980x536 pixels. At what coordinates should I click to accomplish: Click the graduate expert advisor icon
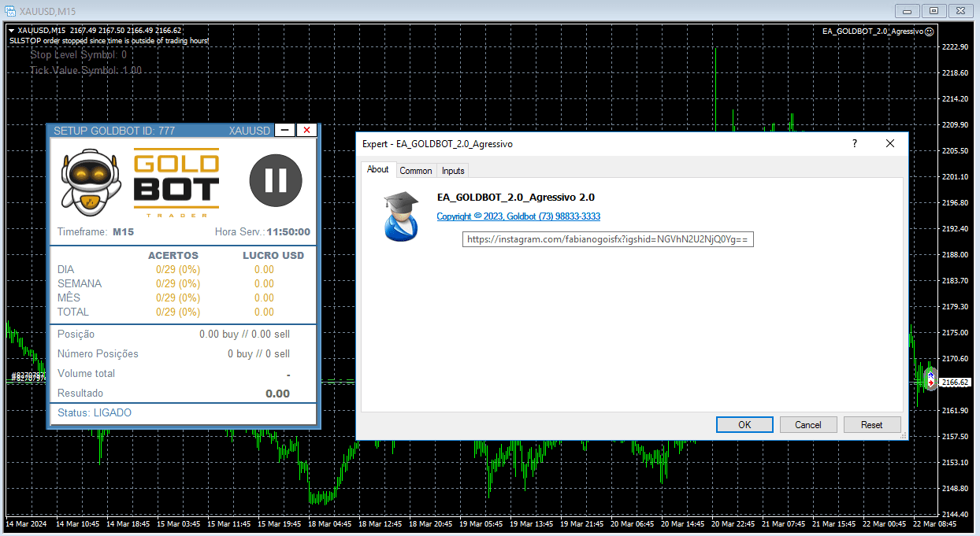tap(401, 216)
